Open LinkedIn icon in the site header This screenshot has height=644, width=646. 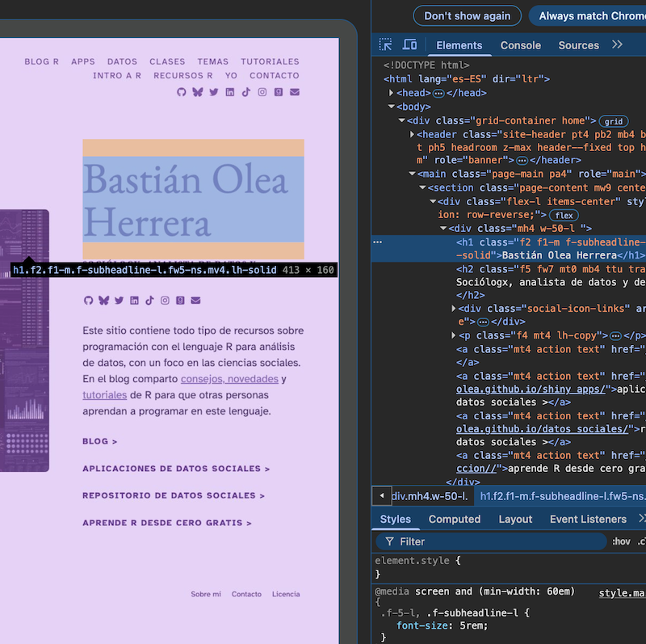click(x=230, y=92)
